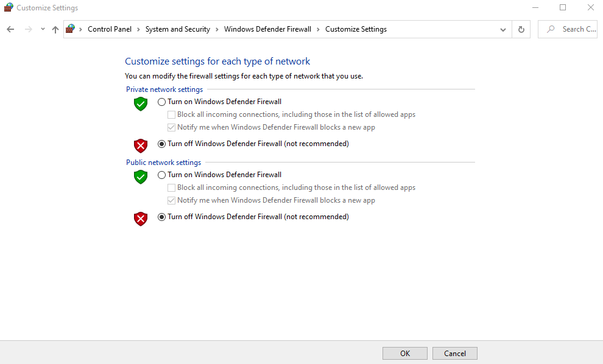Click the green shield under Private network
The image size is (603, 364).
(141, 103)
